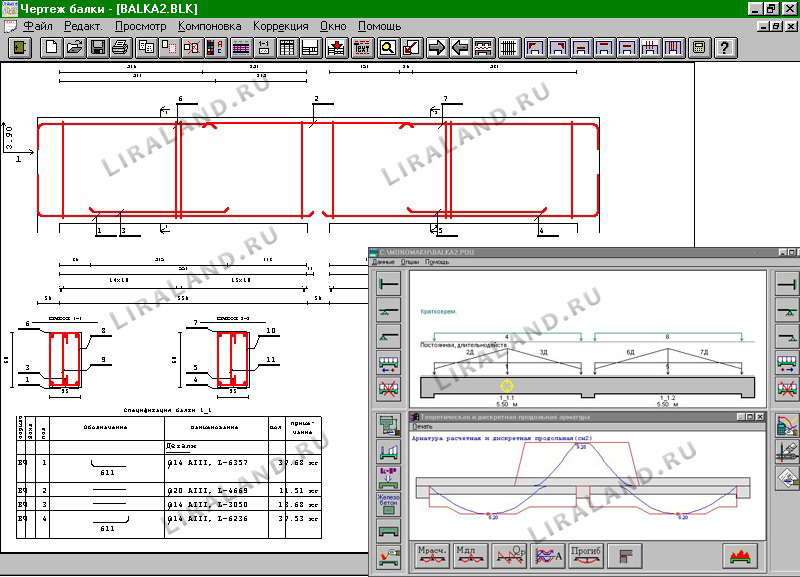Open the Данные menu in BALKA2.PDU window

tap(383, 261)
